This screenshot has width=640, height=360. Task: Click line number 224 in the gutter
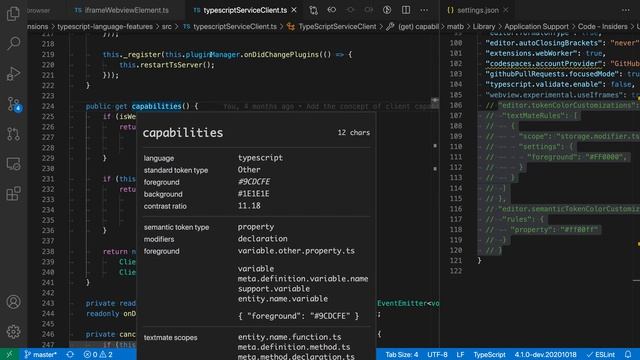point(48,106)
